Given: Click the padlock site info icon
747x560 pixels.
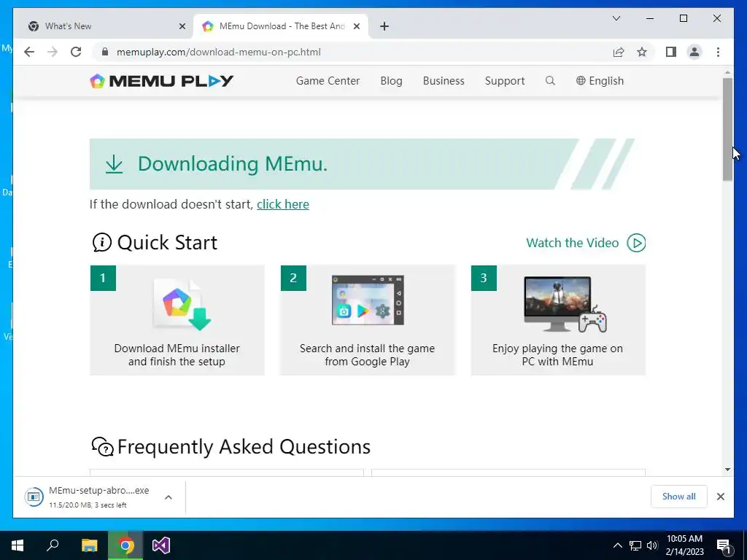Looking at the screenshot, I should [105, 52].
